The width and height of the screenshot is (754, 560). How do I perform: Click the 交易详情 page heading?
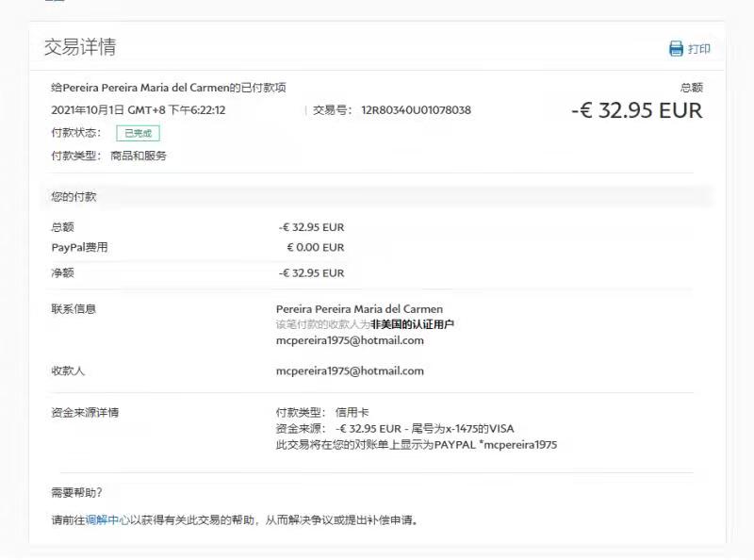(x=80, y=47)
